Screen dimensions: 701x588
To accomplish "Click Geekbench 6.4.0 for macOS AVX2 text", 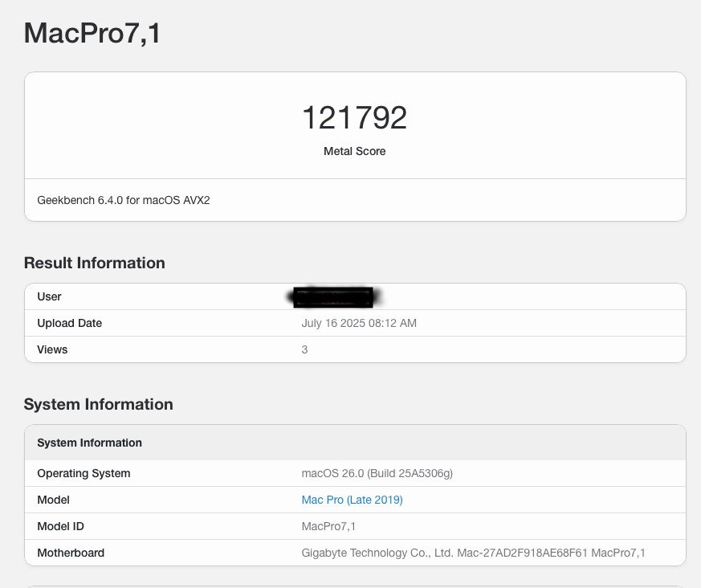I will tap(124, 200).
